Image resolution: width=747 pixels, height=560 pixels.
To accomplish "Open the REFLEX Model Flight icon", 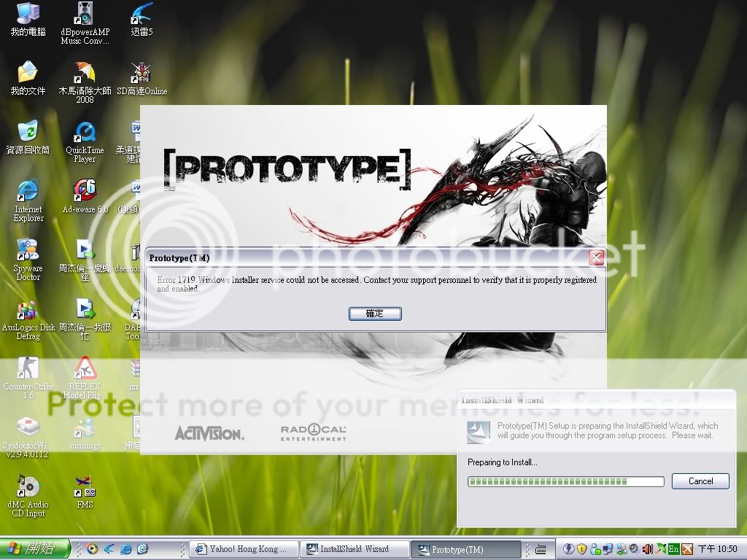I will coord(85,369).
